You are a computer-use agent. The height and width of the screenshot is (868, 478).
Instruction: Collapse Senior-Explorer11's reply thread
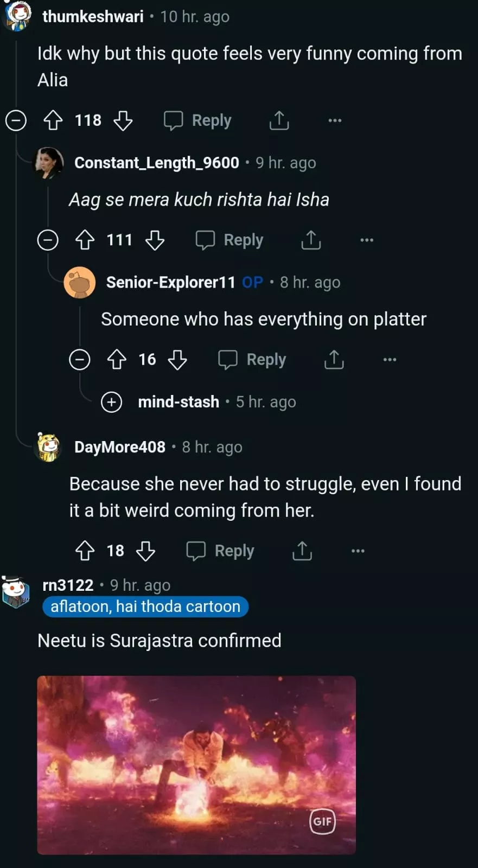(x=80, y=359)
